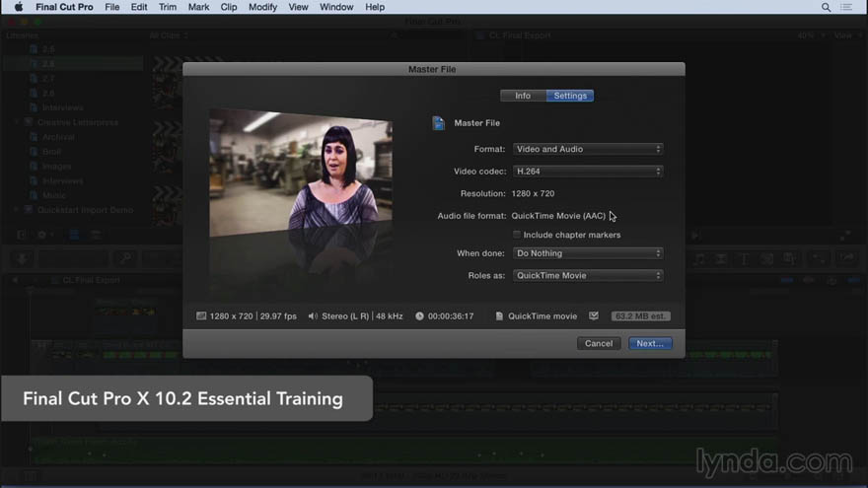Open the Trim menu
This screenshot has width=868, height=488.
pyautogui.click(x=167, y=7)
